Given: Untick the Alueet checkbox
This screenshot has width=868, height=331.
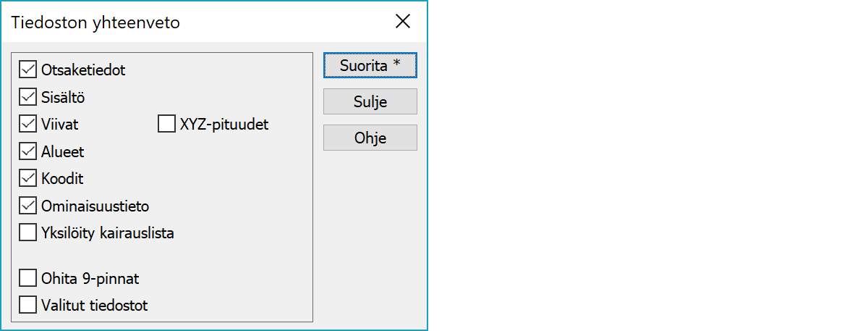Looking at the screenshot, I should pos(28,151).
